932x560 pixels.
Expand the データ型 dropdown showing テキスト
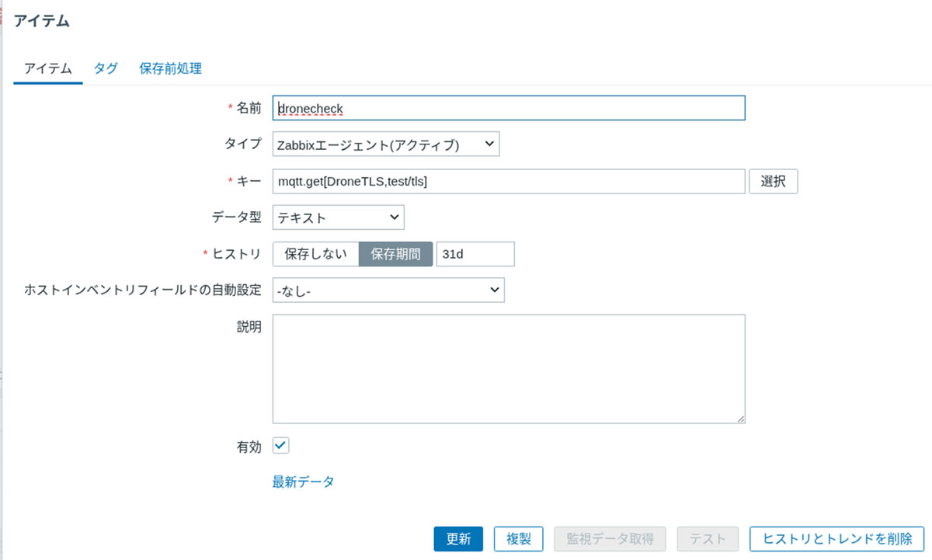point(338,217)
